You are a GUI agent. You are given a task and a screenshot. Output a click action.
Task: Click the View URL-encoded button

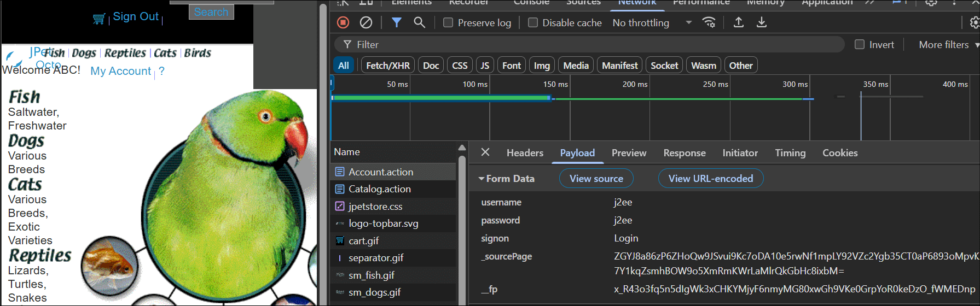pyautogui.click(x=711, y=179)
